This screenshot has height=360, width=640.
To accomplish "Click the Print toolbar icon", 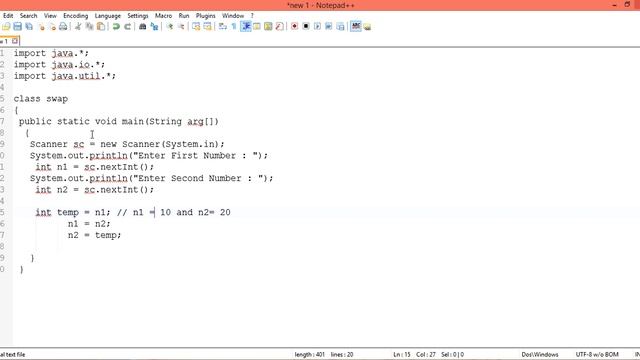I will (x=63, y=27).
